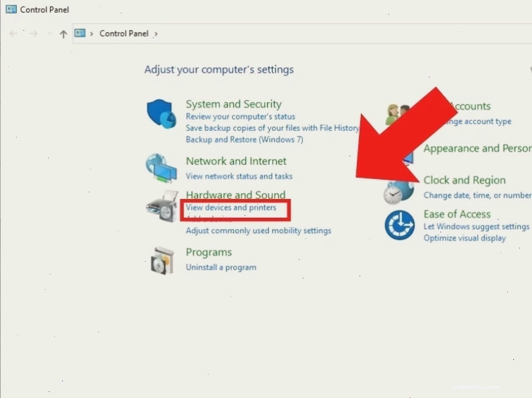Screen dimensions: 532x398
Task: Open Change date, time, or number formats
Action: tap(478, 195)
